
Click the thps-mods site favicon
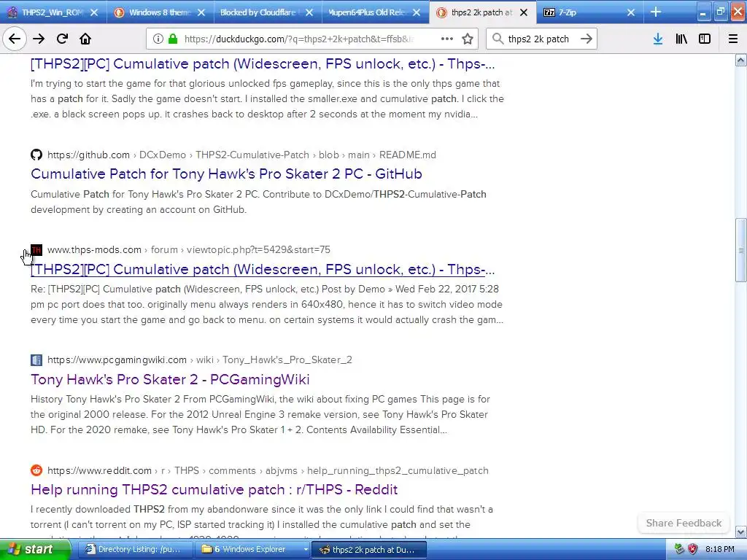[36, 249]
